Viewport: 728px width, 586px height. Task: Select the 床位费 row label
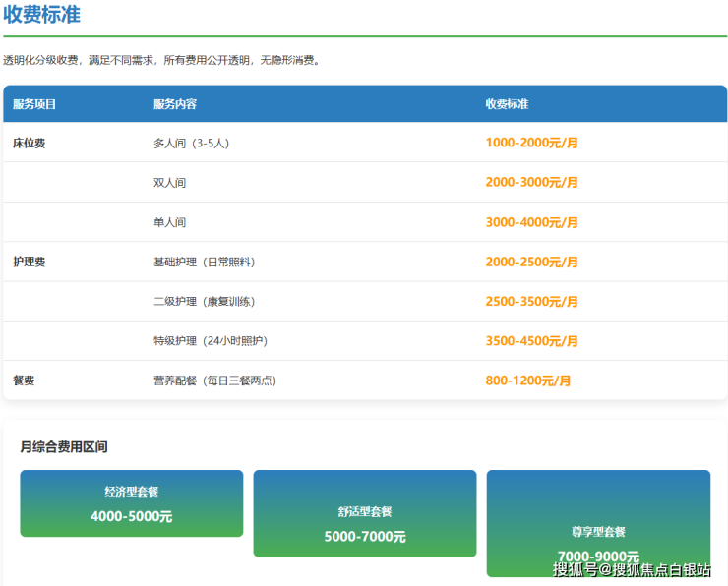(x=30, y=143)
